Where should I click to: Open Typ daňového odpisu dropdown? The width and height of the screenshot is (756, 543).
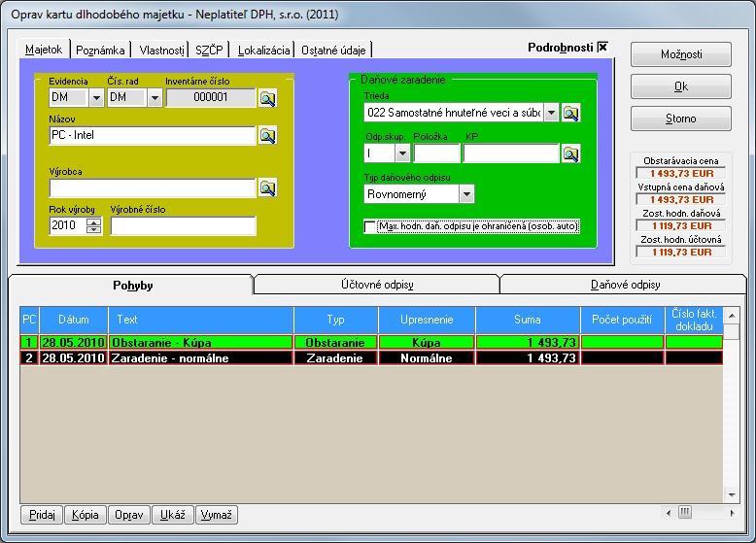click(466, 194)
